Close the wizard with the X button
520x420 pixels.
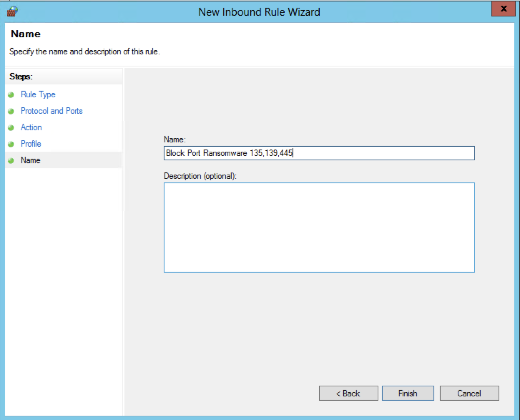click(x=504, y=9)
